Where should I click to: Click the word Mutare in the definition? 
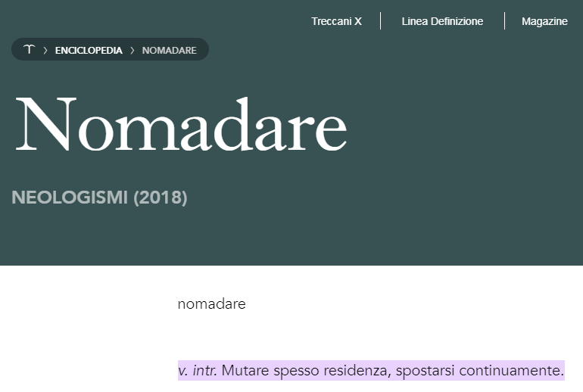click(245, 371)
